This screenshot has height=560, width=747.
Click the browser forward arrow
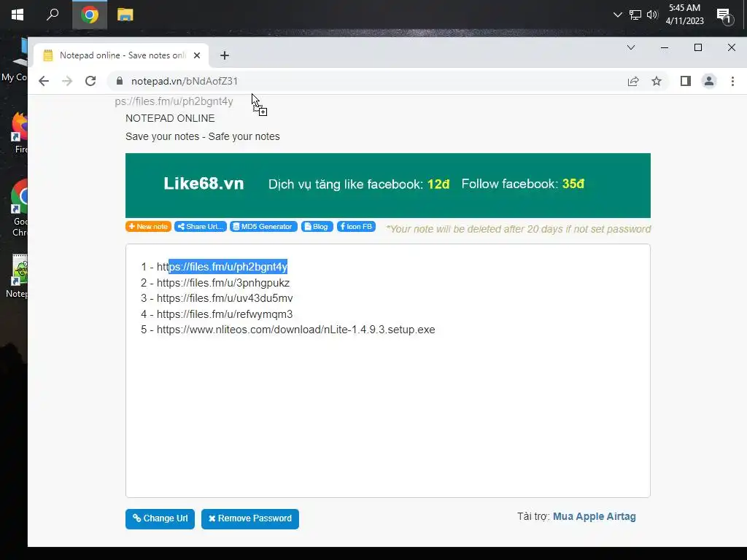[67, 81]
